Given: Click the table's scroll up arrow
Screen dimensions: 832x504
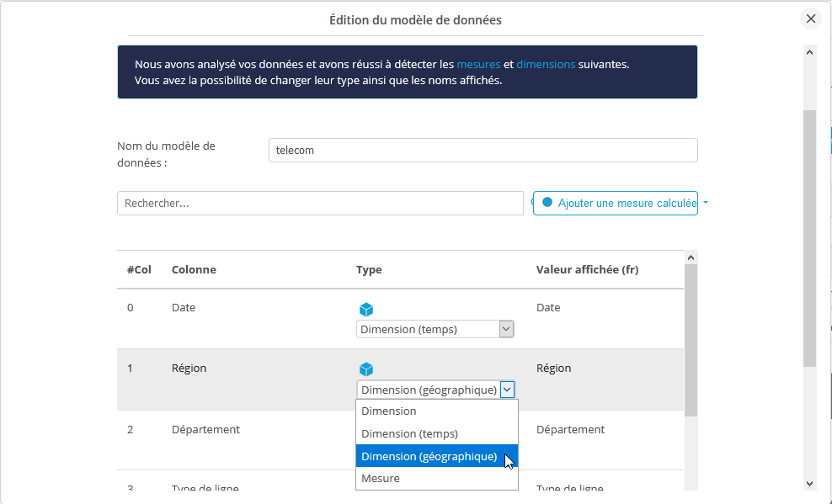Looking at the screenshot, I should click(691, 257).
